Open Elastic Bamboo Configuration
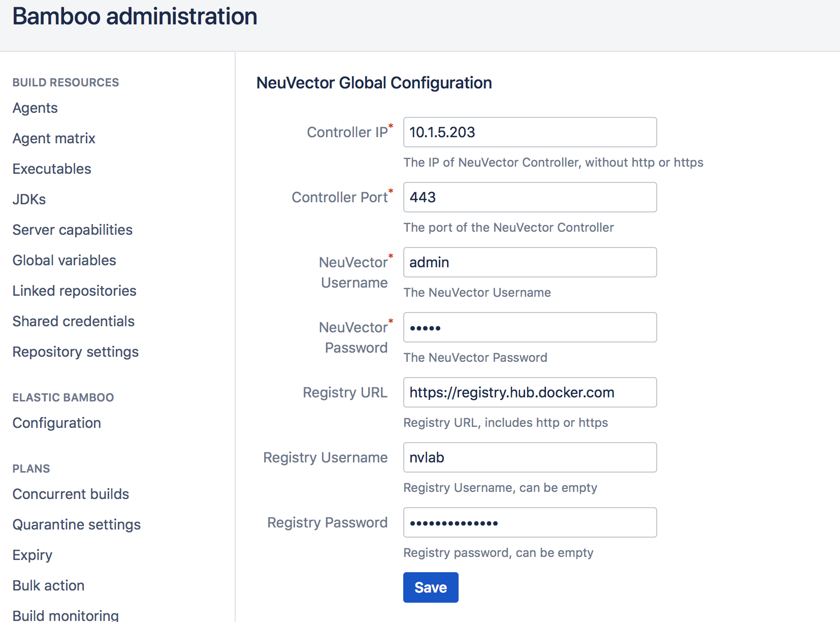Image resolution: width=840 pixels, height=622 pixels. click(56, 423)
